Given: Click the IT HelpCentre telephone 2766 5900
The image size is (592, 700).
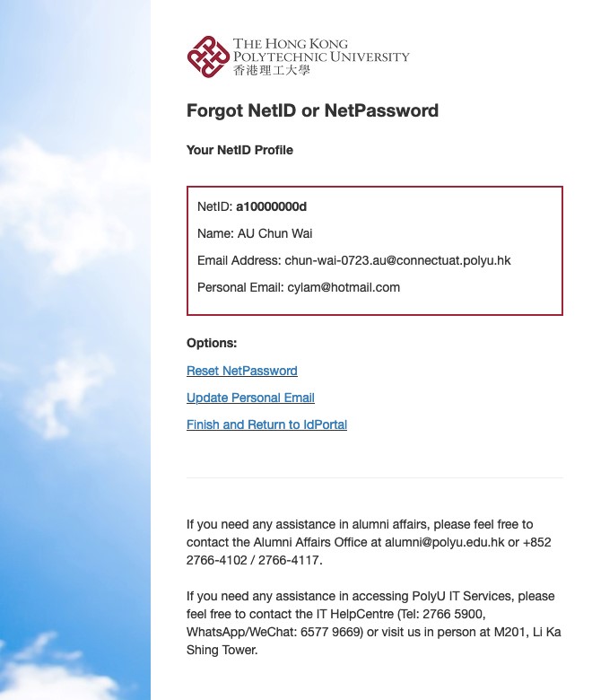Looking at the screenshot, I should pyautogui.click(x=450, y=614).
